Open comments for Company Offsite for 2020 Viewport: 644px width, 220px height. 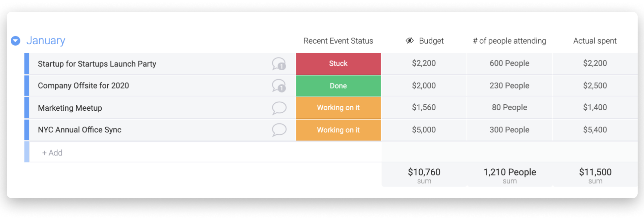click(x=279, y=86)
